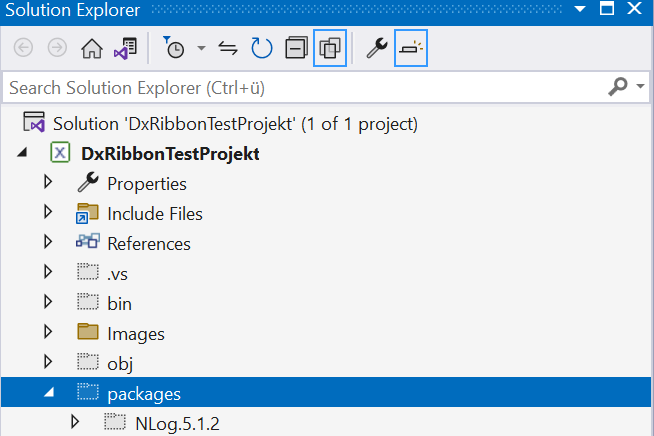This screenshot has width=654, height=436.
Task: Click the References icon
Action: coord(88,241)
